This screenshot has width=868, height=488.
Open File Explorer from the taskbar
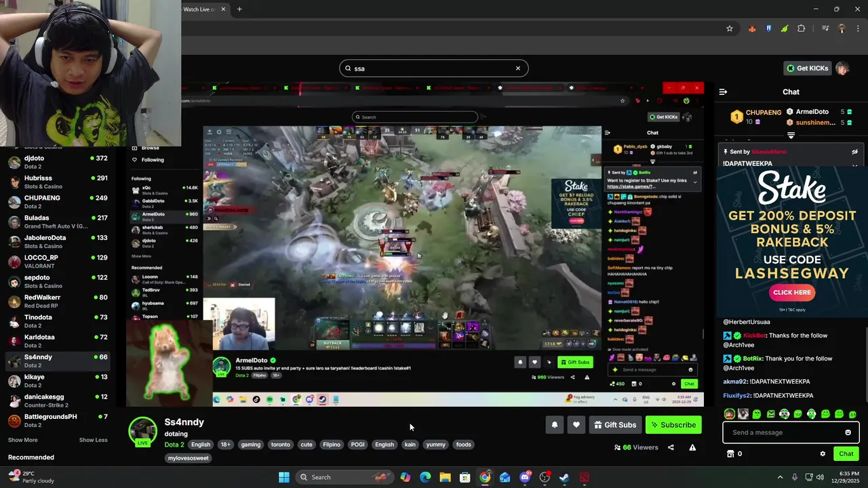(445, 477)
